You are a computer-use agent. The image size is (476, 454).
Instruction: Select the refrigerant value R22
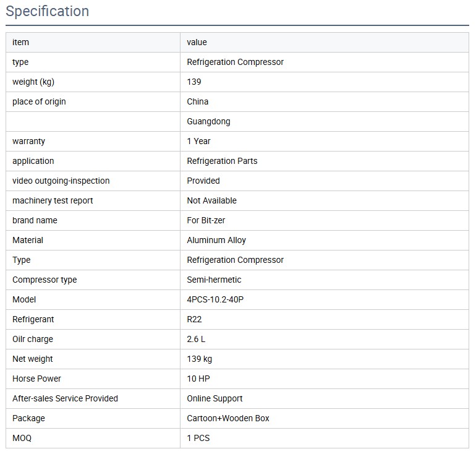(194, 319)
